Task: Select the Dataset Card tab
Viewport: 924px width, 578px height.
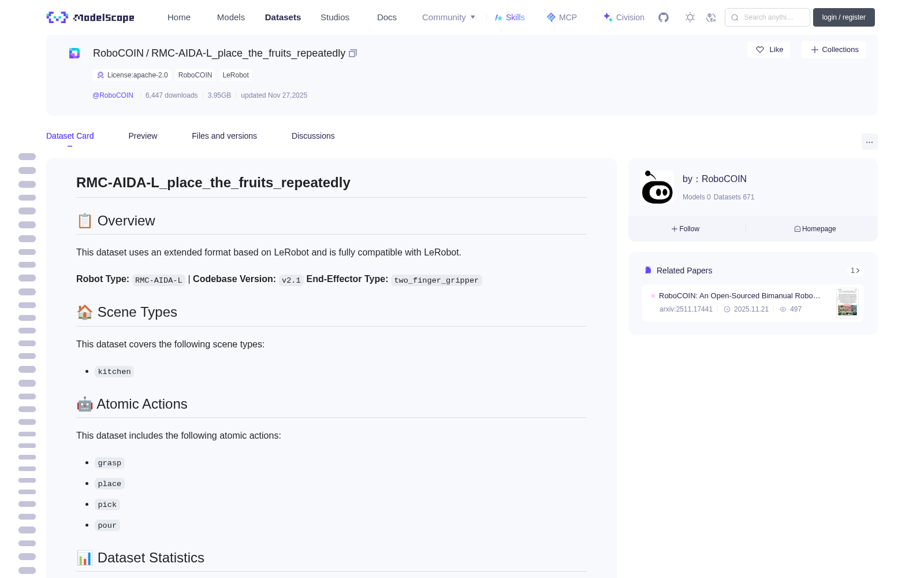Action: click(70, 136)
